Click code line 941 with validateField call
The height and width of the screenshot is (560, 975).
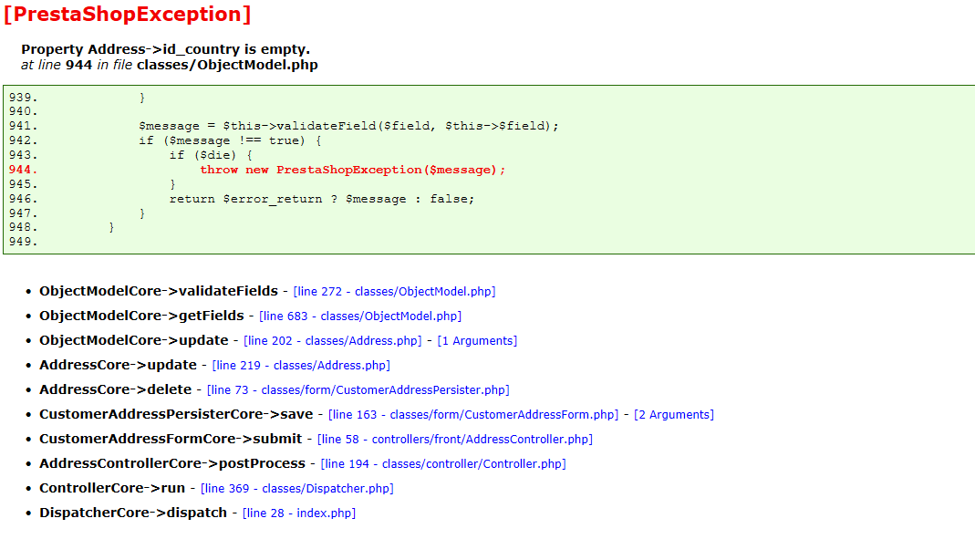tap(348, 126)
